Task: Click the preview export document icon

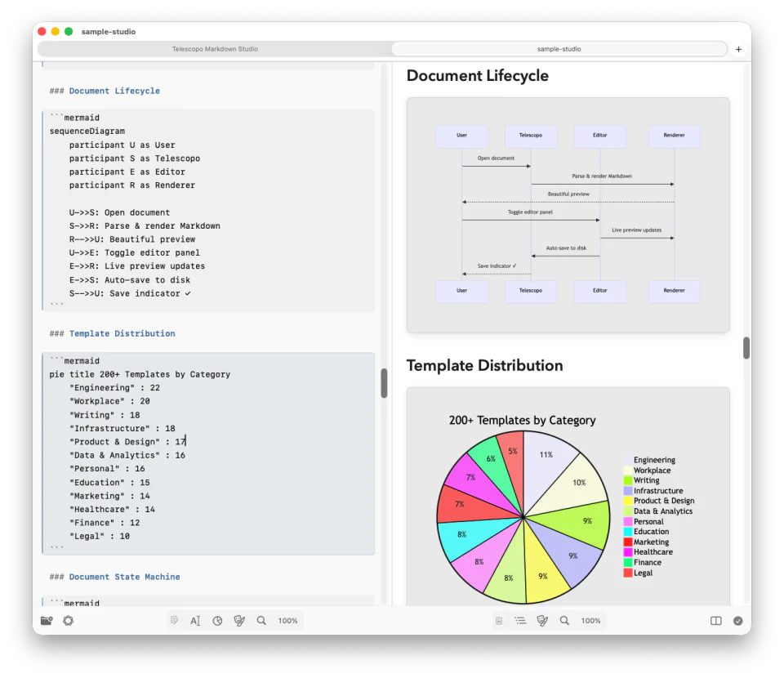Action: 498,621
